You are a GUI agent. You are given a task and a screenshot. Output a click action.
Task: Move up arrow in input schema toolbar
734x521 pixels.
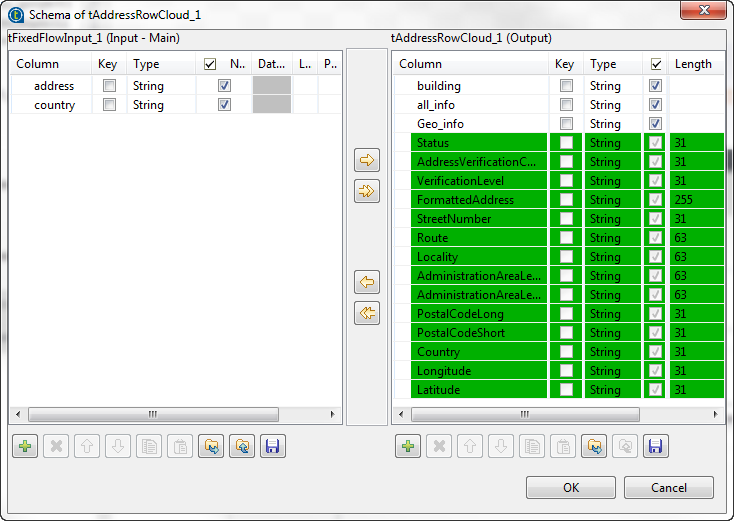(87, 446)
